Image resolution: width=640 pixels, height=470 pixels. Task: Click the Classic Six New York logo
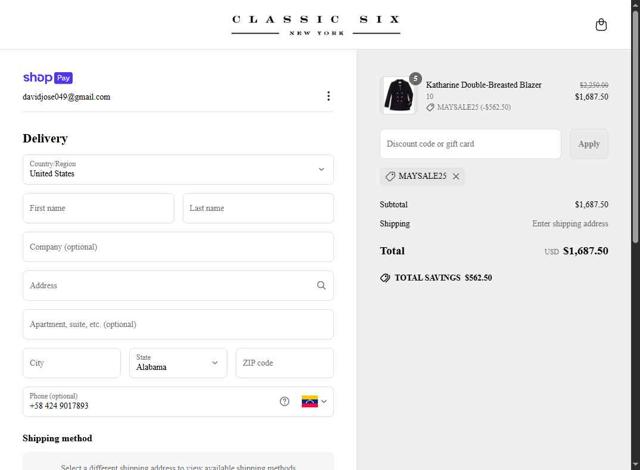coord(316,25)
